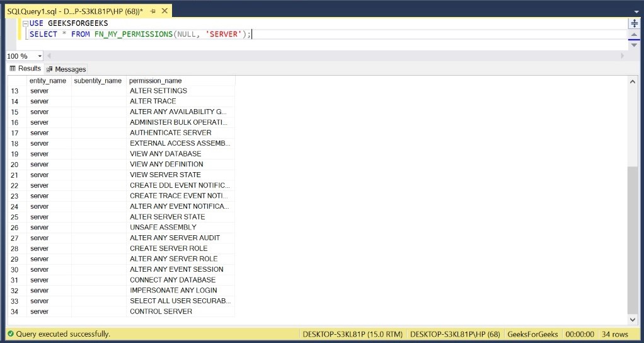The height and width of the screenshot is (343, 644).
Task: Click the CONNECT ANY DATABASE cell
Action: pos(181,280)
